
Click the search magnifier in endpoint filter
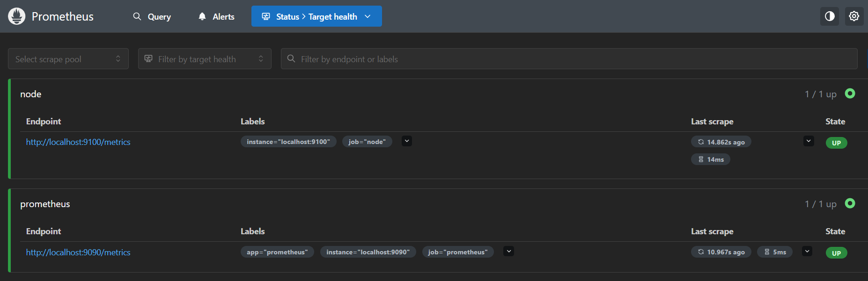[291, 58]
